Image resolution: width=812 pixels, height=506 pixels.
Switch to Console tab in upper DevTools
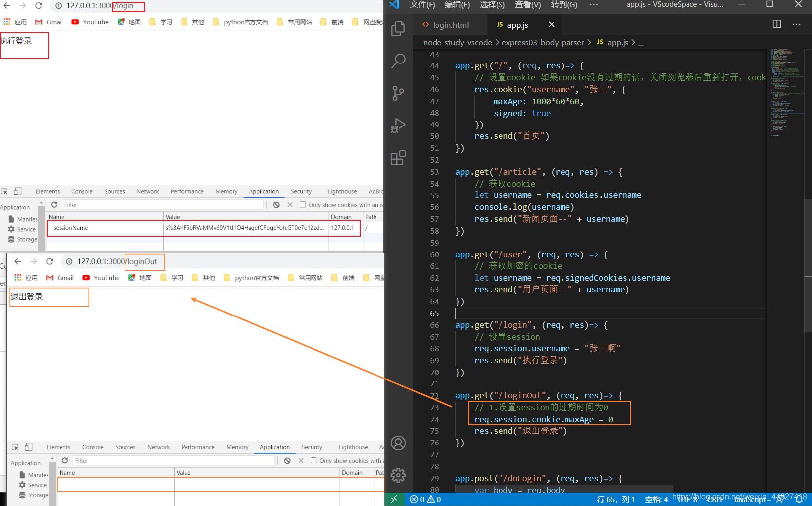[x=82, y=191]
